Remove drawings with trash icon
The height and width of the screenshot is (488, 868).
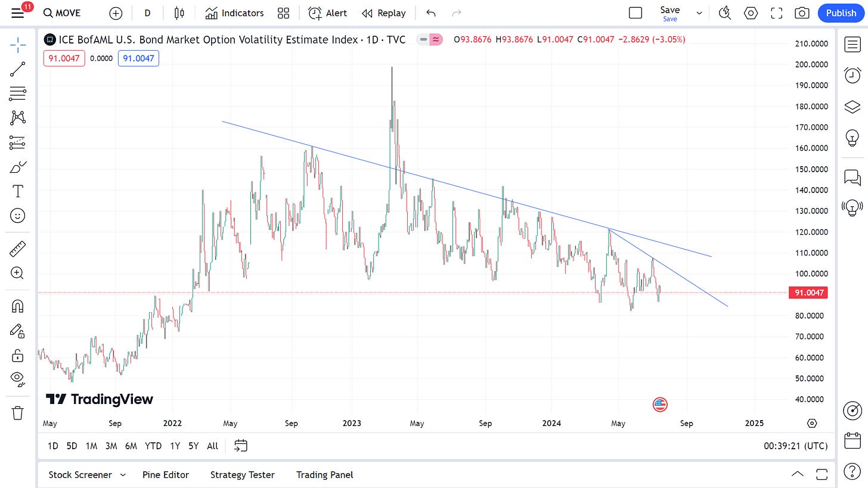click(18, 412)
